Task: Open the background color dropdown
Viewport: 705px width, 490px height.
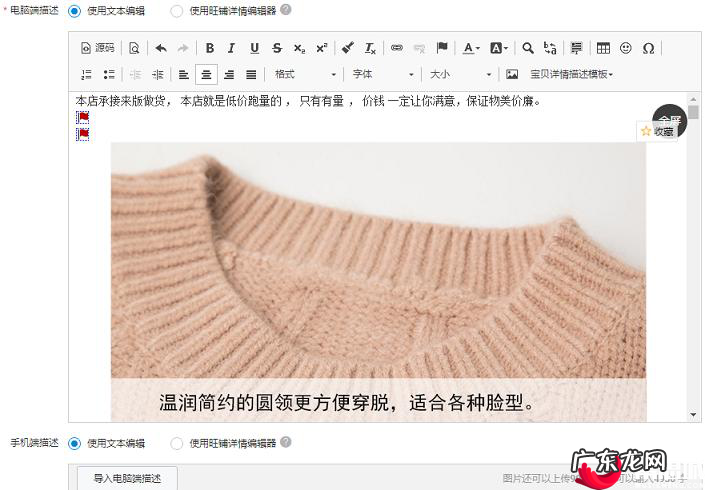Action: coord(499,48)
